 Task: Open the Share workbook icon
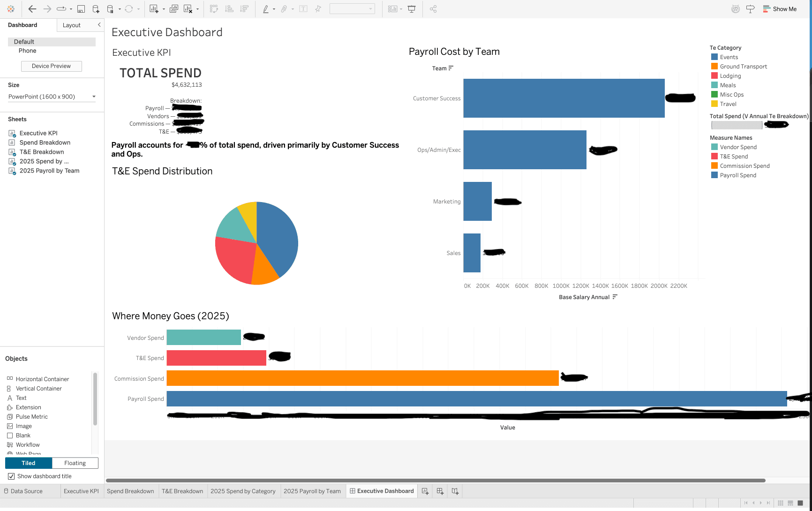(x=433, y=8)
